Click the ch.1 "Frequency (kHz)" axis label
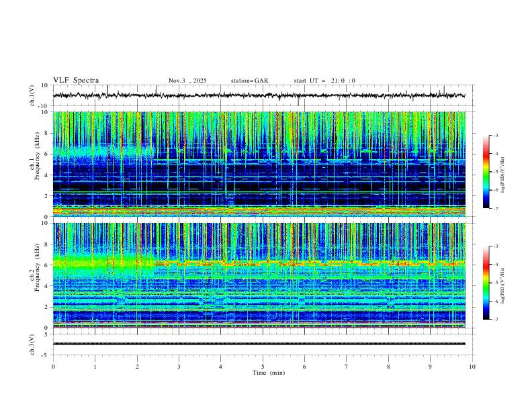Viewport: 532px width, 411px height. [38, 156]
